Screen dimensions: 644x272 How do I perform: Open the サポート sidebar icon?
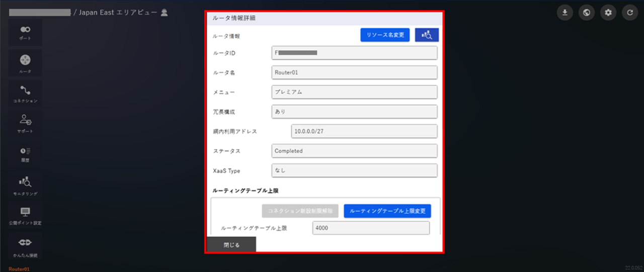(25, 124)
